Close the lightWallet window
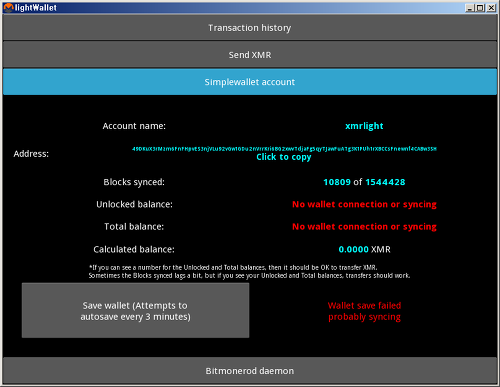The image size is (500, 387). point(491,8)
